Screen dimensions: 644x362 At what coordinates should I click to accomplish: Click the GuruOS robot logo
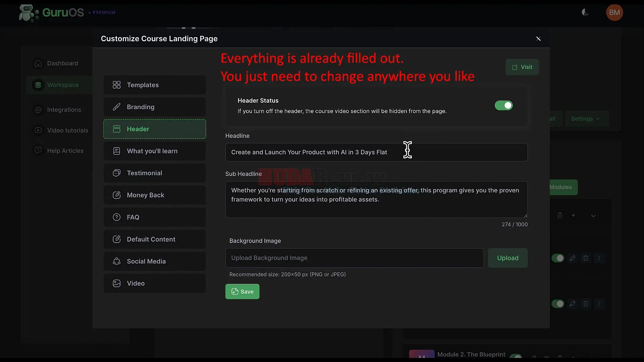coord(29,13)
